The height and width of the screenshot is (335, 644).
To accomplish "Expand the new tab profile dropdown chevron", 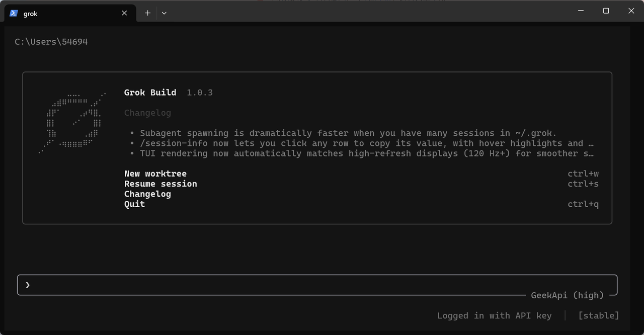I will pyautogui.click(x=164, y=13).
